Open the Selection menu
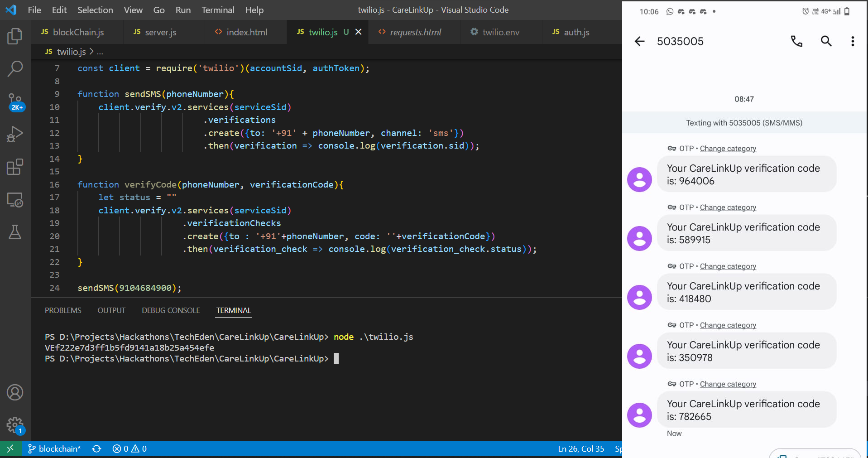The height and width of the screenshot is (458, 868). pos(95,10)
